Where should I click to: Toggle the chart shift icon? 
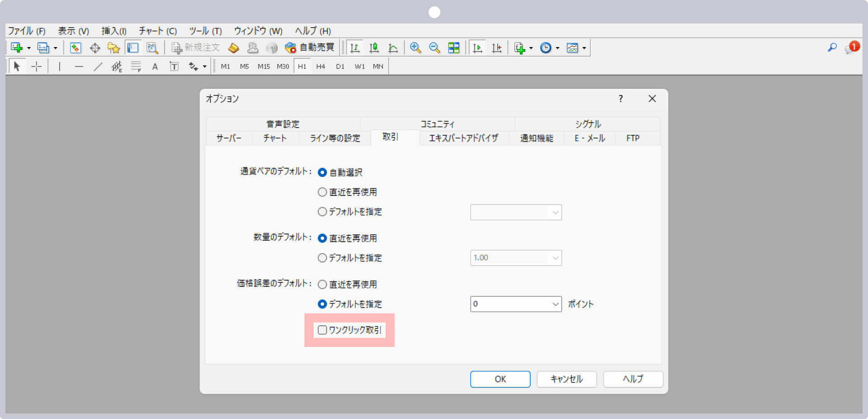click(496, 48)
